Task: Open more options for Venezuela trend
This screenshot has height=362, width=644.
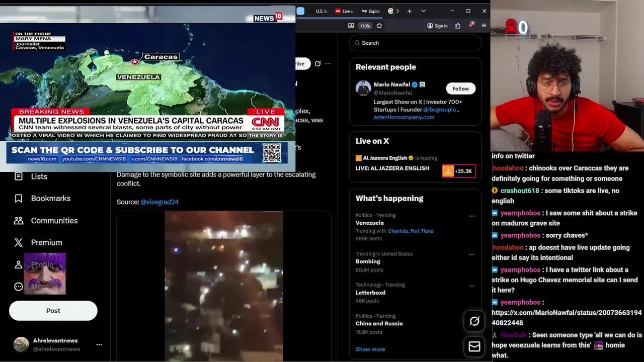Action: tap(472, 216)
